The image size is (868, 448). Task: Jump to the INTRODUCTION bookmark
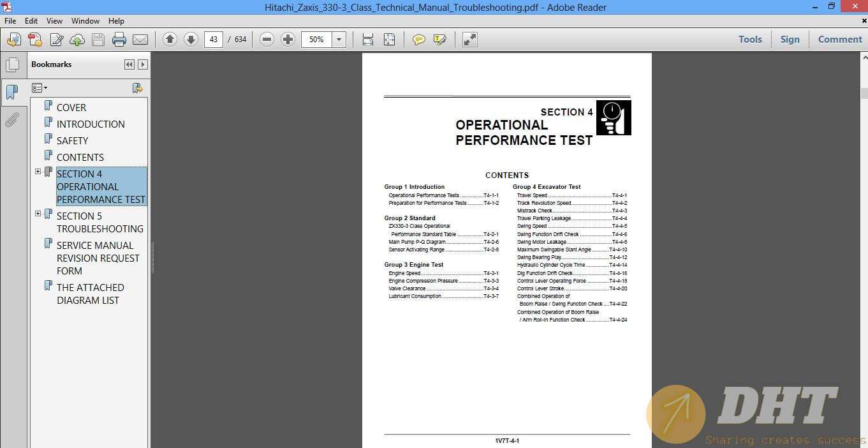coord(91,124)
